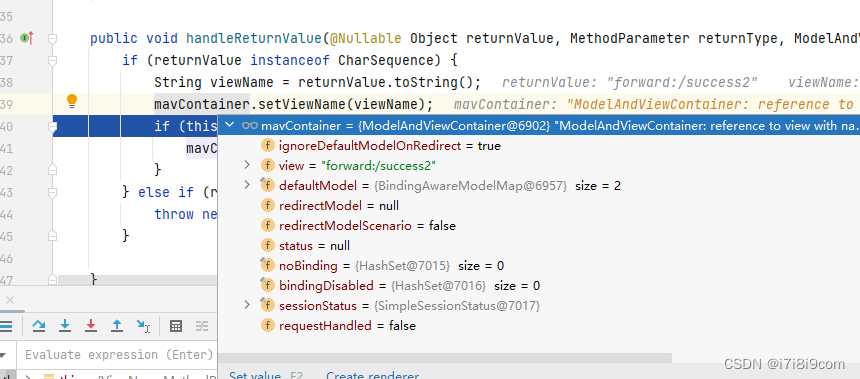Click BindingAwareModelMap@6957 value text
Image resolution: width=860 pixels, height=379 pixels.
tap(471, 185)
